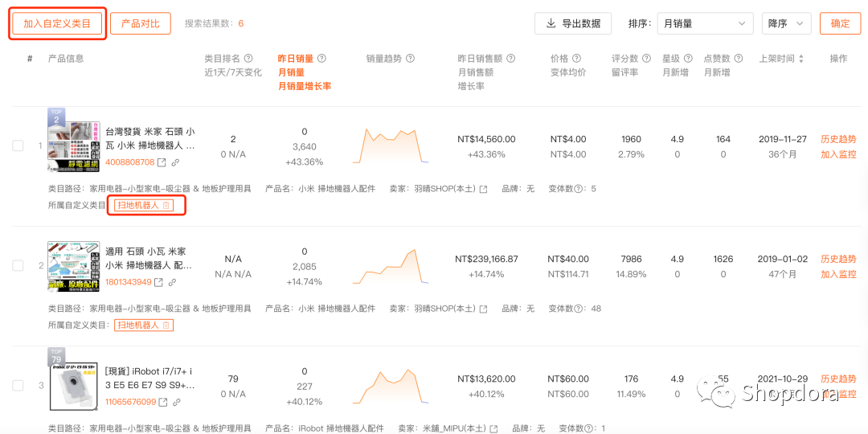The height and width of the screenshot is (434, 868).
Task: Click the download icon on 导出数据
Action: [x=551, y=24]
